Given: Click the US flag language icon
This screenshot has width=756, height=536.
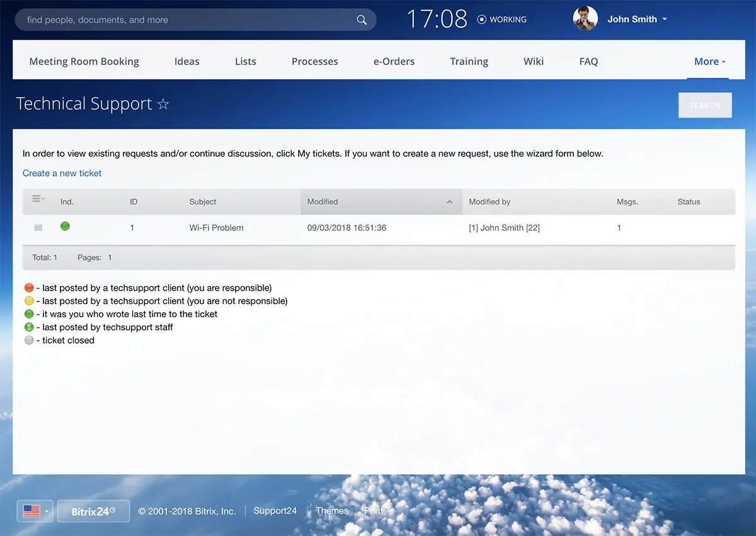Looking at the screenshot, I should [31, 511].
